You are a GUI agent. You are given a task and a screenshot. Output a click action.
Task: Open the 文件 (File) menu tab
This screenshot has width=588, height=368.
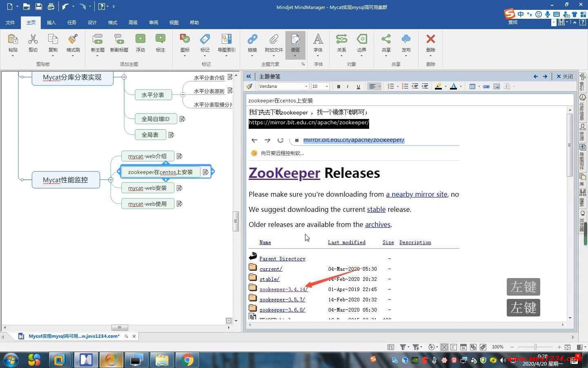point(10,22)
